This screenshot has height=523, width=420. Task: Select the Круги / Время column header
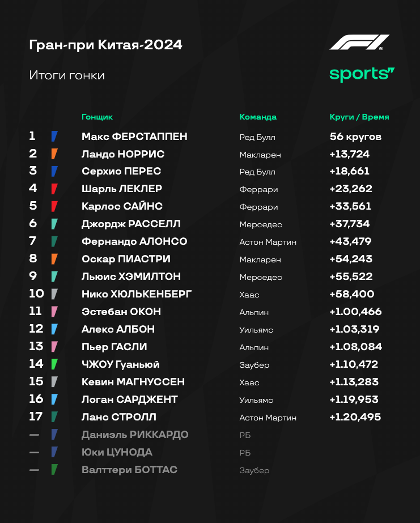coord(359,117)
